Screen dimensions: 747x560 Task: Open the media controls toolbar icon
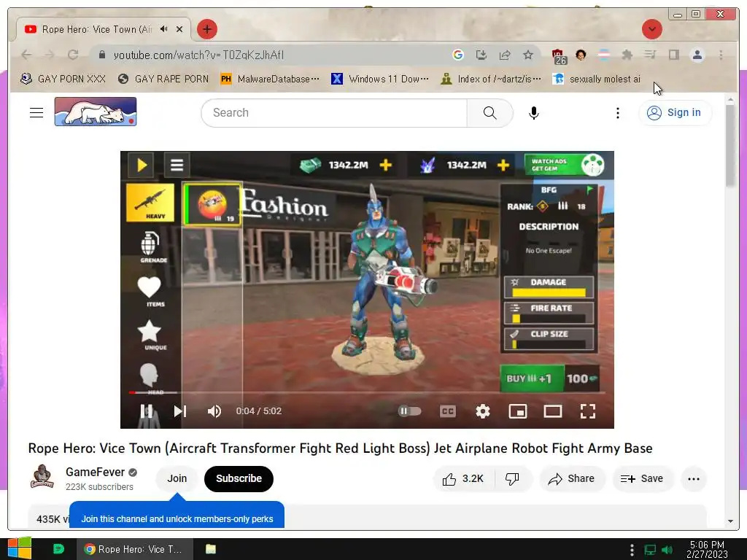tap(650, 55)
